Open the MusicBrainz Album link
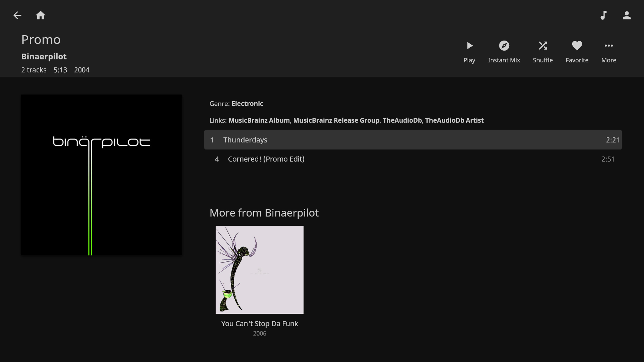 click(259, 120)
